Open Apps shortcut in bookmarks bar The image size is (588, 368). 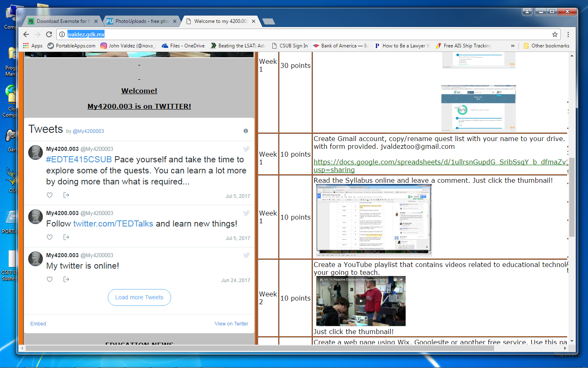click(x=33, y=46)
